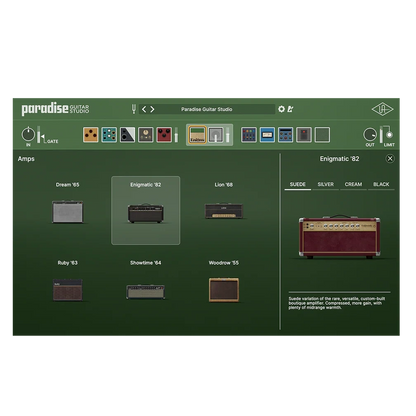Open the settings gear icon
416x416 pixels.
pos(281,109)
